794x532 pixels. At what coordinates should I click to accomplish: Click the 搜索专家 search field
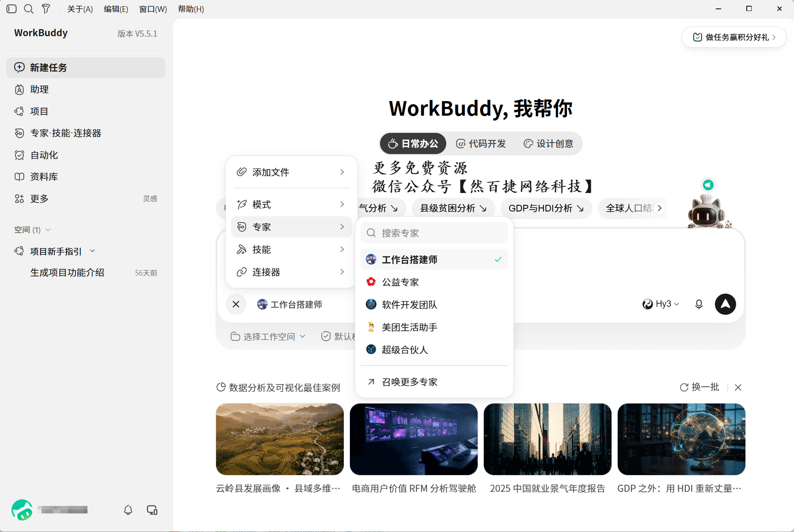pyautogui.click(x=434, y=233)
